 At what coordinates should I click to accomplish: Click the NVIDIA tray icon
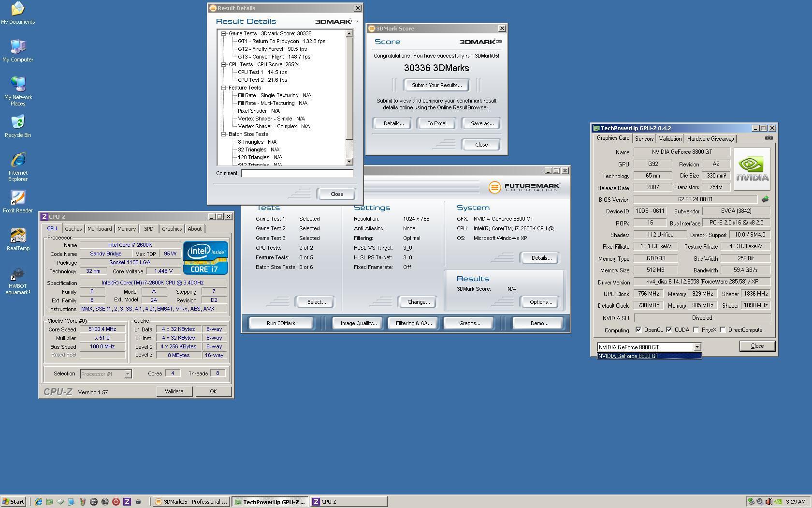tap(777, 502)
